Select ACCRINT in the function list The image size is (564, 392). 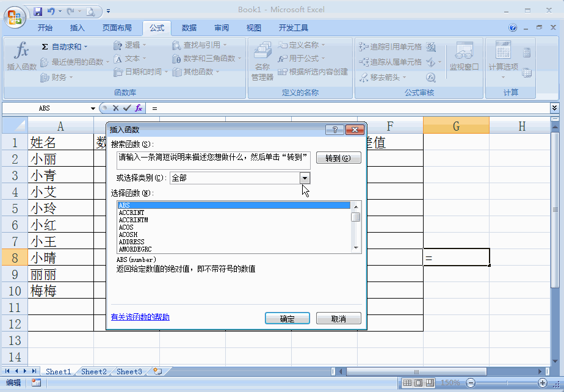pos(234,212)
